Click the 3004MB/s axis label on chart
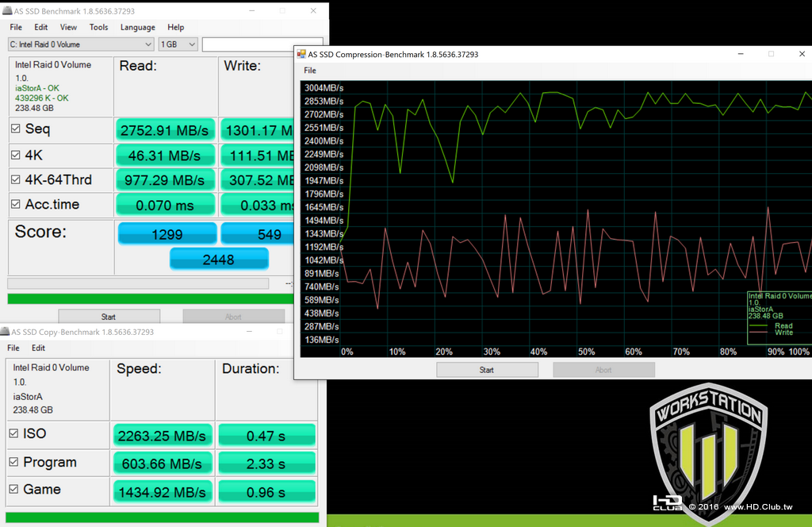This screenshot has height=527, width=812. pos(324,87)
